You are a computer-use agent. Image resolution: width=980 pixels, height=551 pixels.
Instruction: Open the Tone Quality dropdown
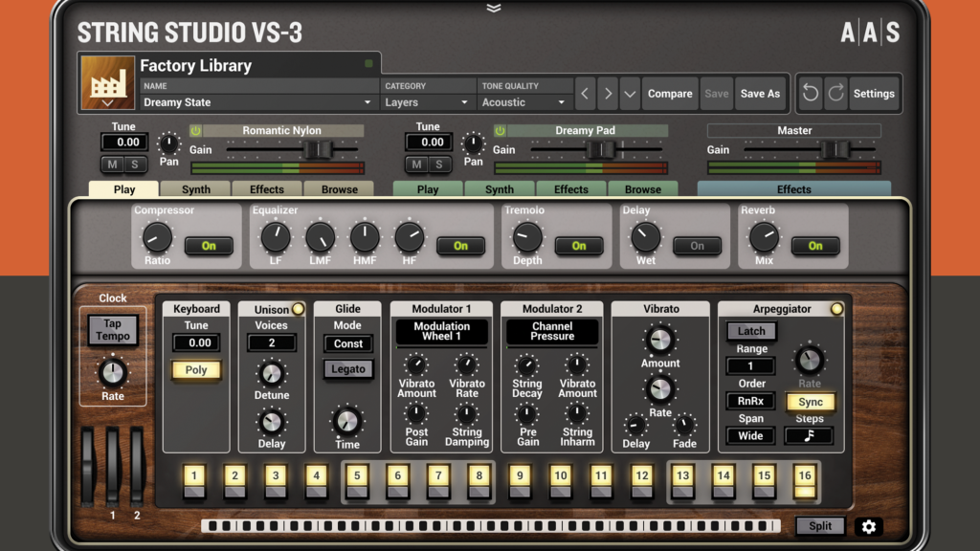pyautogui.click(x=523, y=102)
